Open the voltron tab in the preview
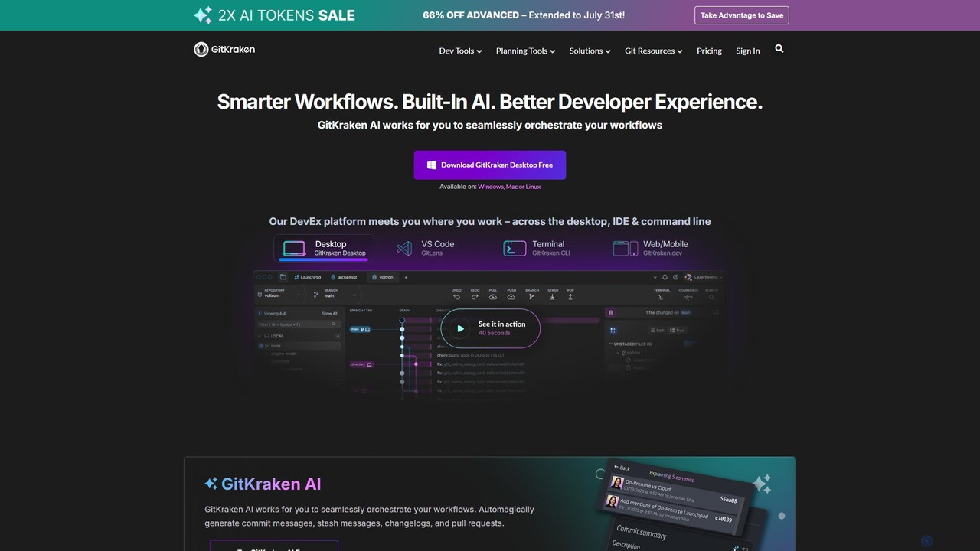The height and width of the screenshot is (551, 980). (x=384, y=277)
